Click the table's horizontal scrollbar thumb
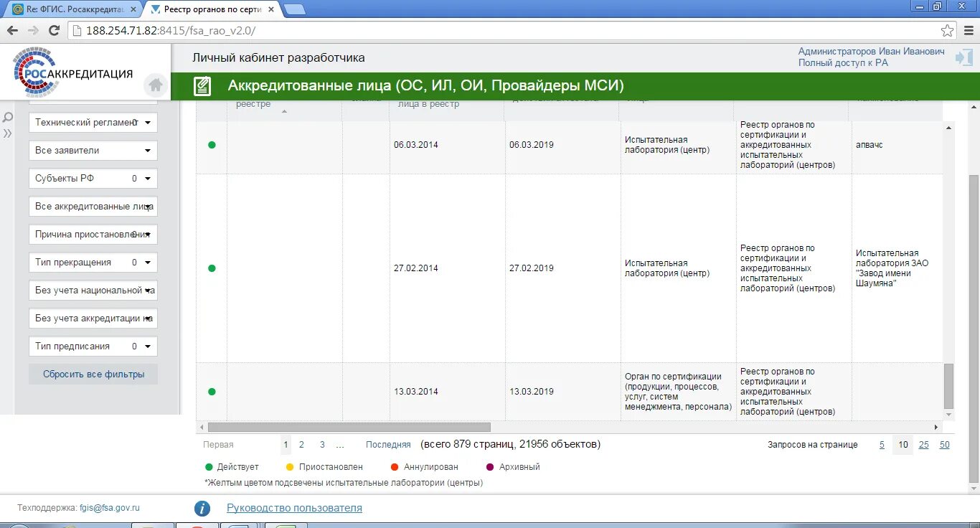The image size is (980, 528). tap(349, 427)
